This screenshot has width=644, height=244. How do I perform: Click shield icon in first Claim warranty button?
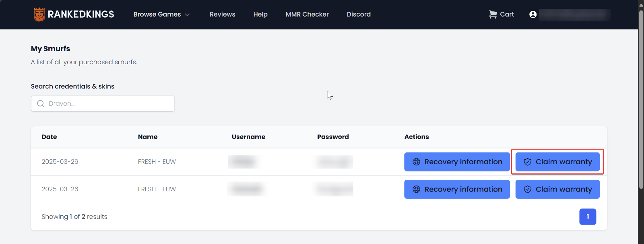pyautogui.click(x=527, y=162)
